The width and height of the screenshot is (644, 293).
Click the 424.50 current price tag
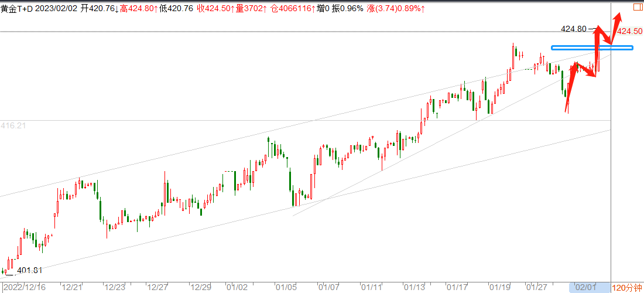[x=629, y=31]
